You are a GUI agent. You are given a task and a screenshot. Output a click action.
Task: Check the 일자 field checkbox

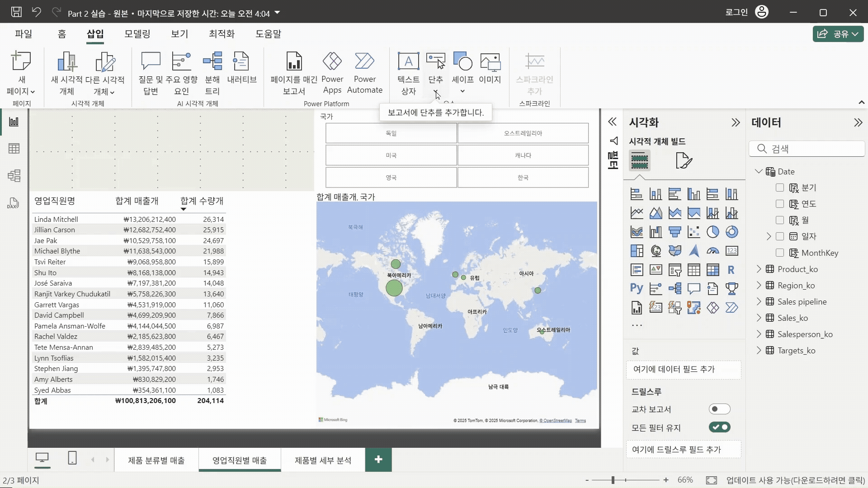(779, 236)
